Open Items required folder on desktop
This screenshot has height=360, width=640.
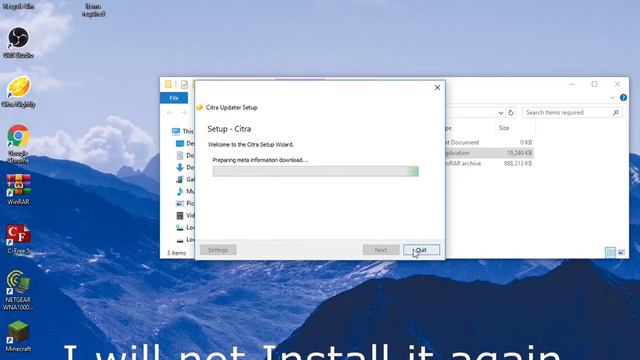(x=93, y=10)
